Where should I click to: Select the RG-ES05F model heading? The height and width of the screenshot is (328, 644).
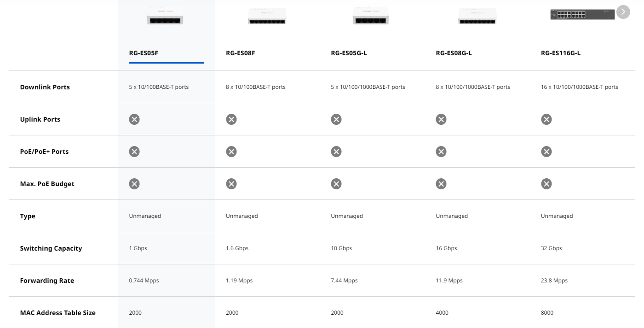click(144, 53)
